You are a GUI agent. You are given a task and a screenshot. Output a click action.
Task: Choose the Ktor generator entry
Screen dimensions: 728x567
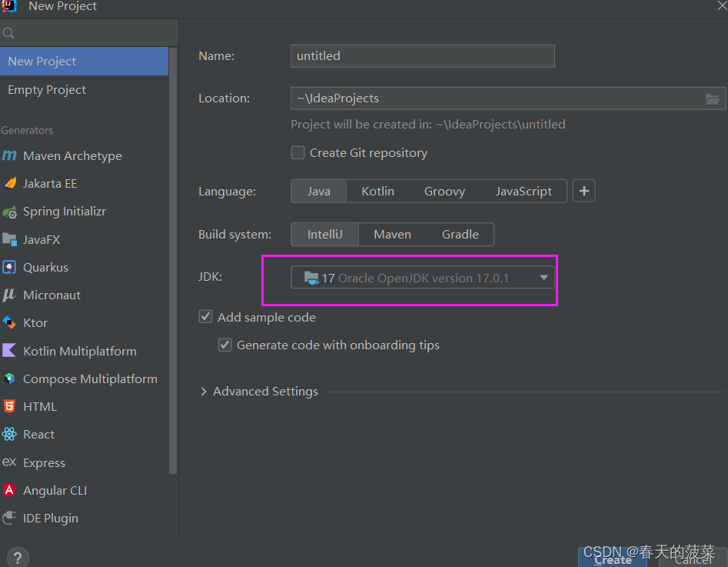(x=84, y=323)
